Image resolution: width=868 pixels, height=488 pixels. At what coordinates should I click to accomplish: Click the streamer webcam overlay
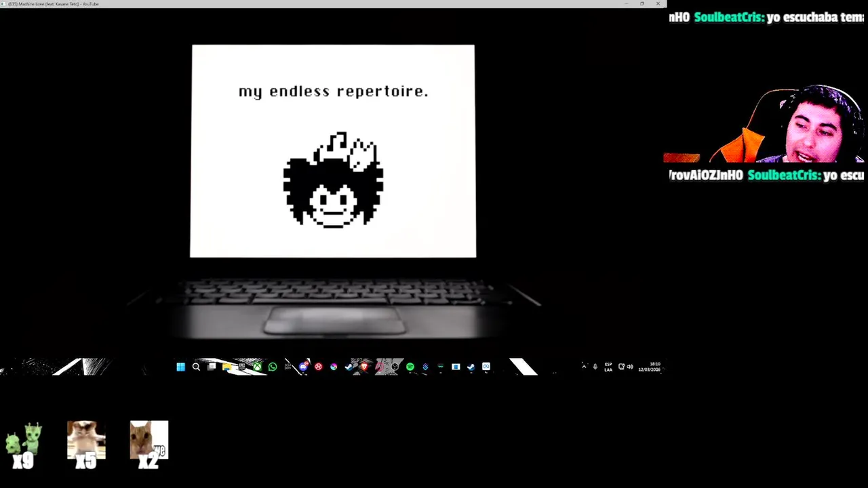coord(765,124)
